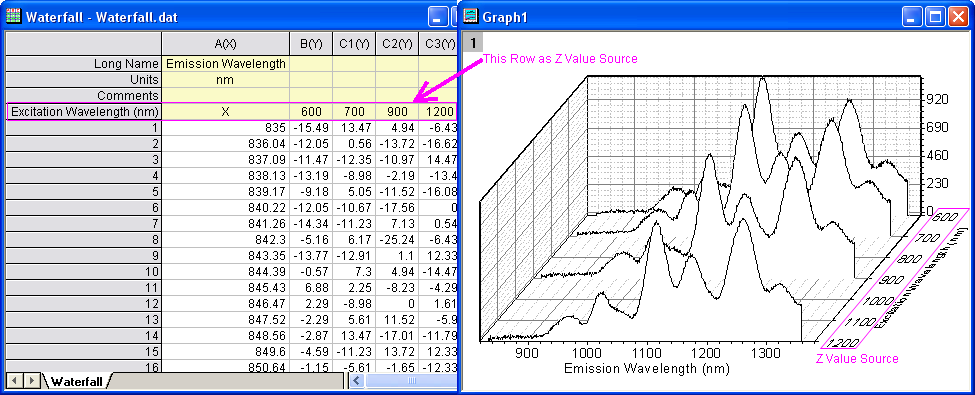Select column header B(Y)

[311, 44]
